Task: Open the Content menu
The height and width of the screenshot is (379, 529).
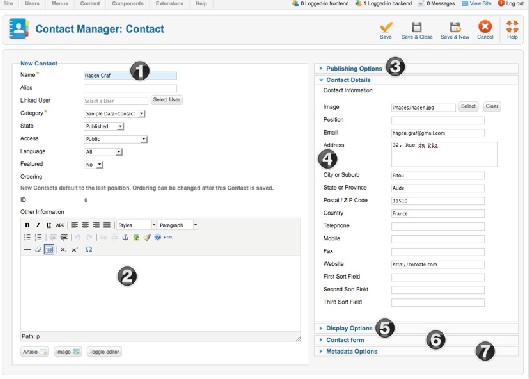Action: pyautogui.click(x=90, y=3)
